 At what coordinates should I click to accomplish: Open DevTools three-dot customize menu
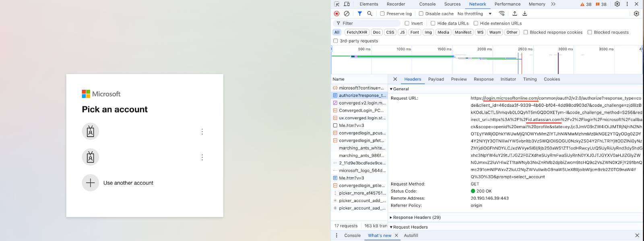(627, 4)
